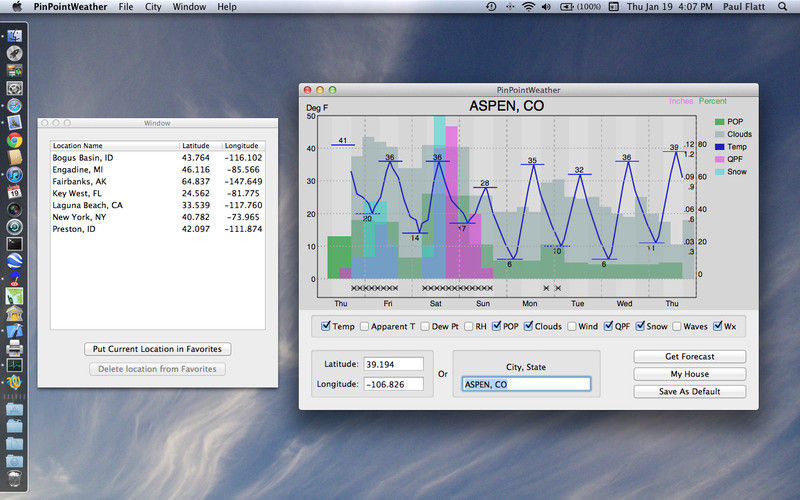
Task: Open Terminal icon in dock
Action: [14, 244]
